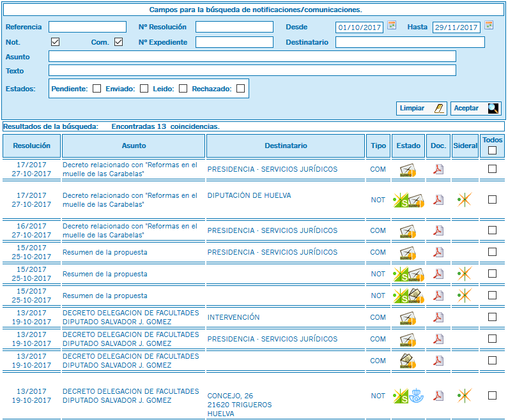Click green S status icon in CONCEJO, 26 row
Image resolution: width=508 pixels, height=420 pixels.
click(401, 396)
